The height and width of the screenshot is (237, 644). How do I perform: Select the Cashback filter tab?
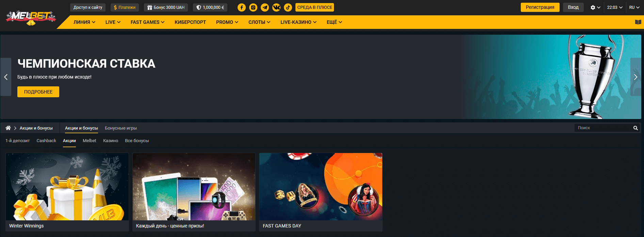coord(46,141)
